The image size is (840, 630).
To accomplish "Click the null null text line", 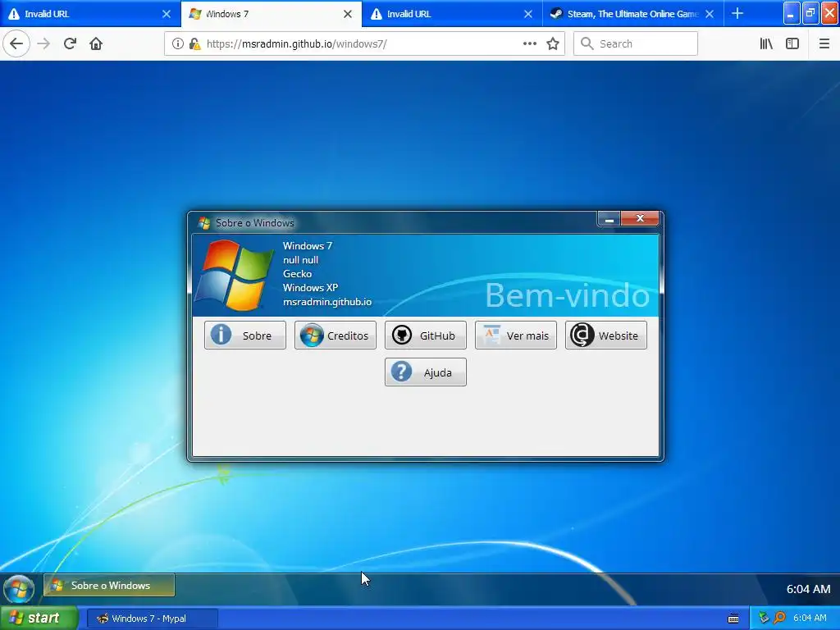I will [300, 260].
